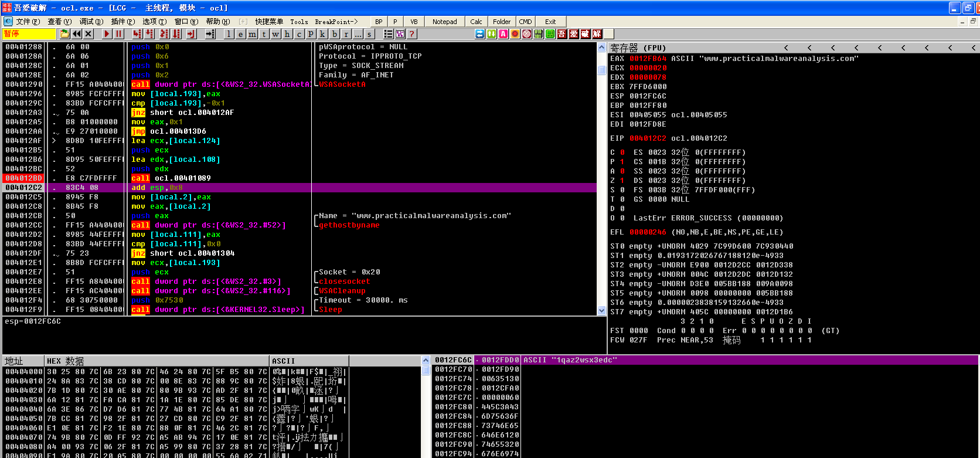The image size is (980, 458).
Task: Open handles window with 'h' button
Action: point(287,34)
